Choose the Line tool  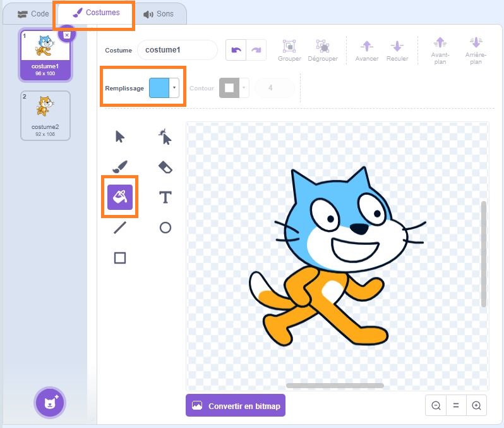click(120, 228)
